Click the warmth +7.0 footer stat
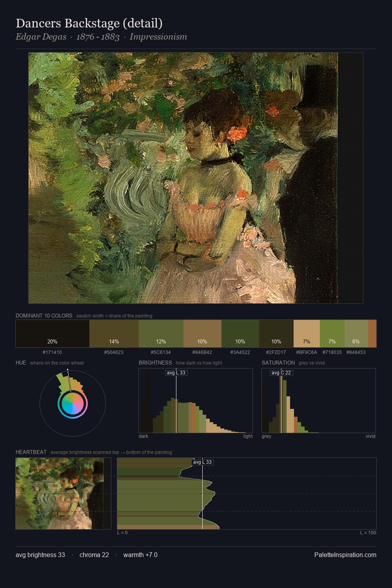This screenshot has width=392, height=588. click(x=140, y=555)
